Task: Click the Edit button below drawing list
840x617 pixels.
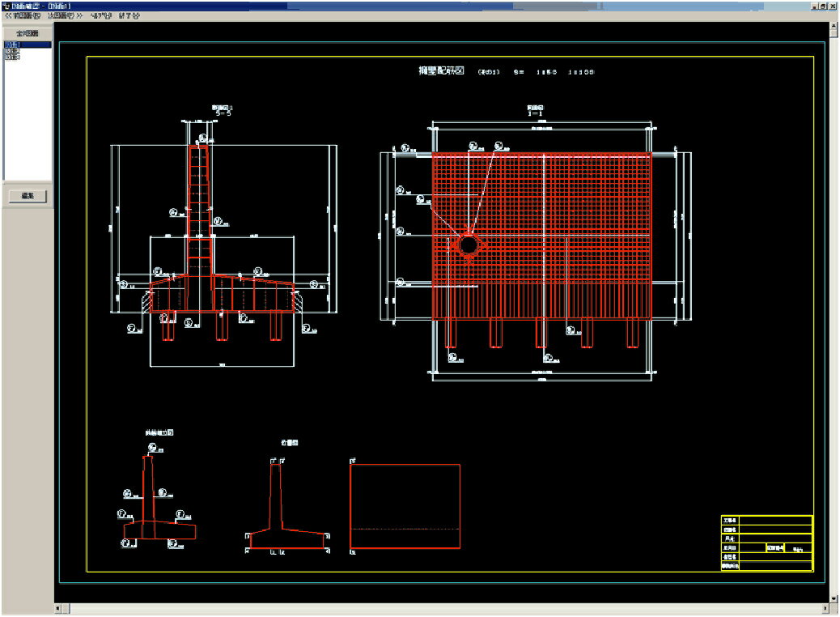Action: pos(28,196)
